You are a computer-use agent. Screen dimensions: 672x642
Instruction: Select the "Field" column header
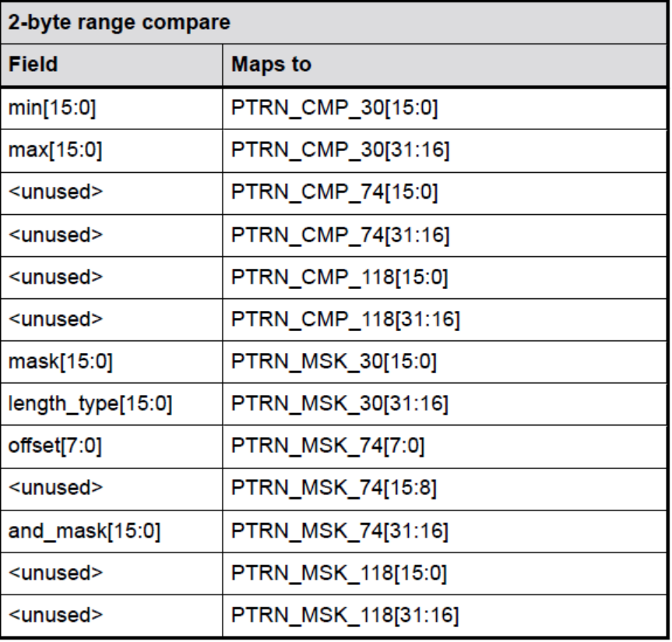point(34,64)
